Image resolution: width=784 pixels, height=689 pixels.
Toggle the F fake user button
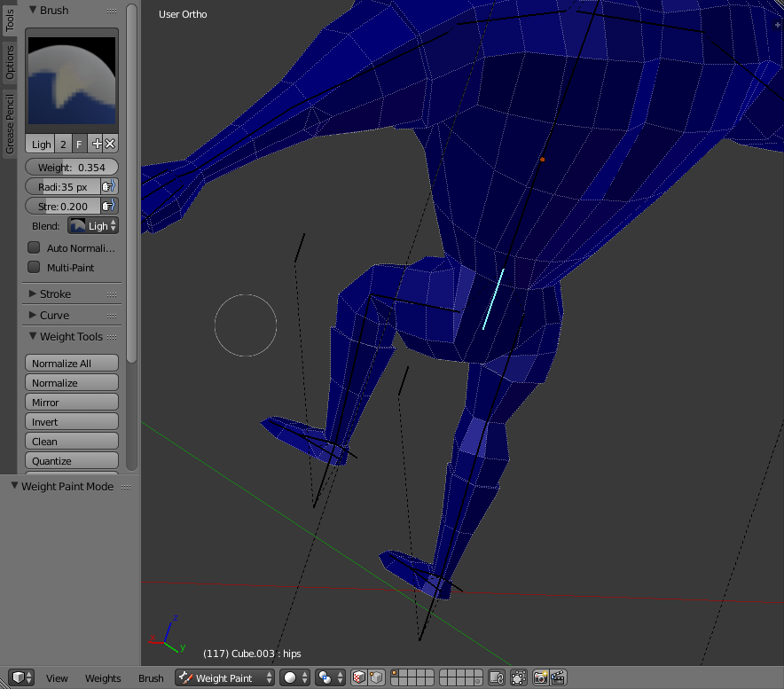[79, 144]
